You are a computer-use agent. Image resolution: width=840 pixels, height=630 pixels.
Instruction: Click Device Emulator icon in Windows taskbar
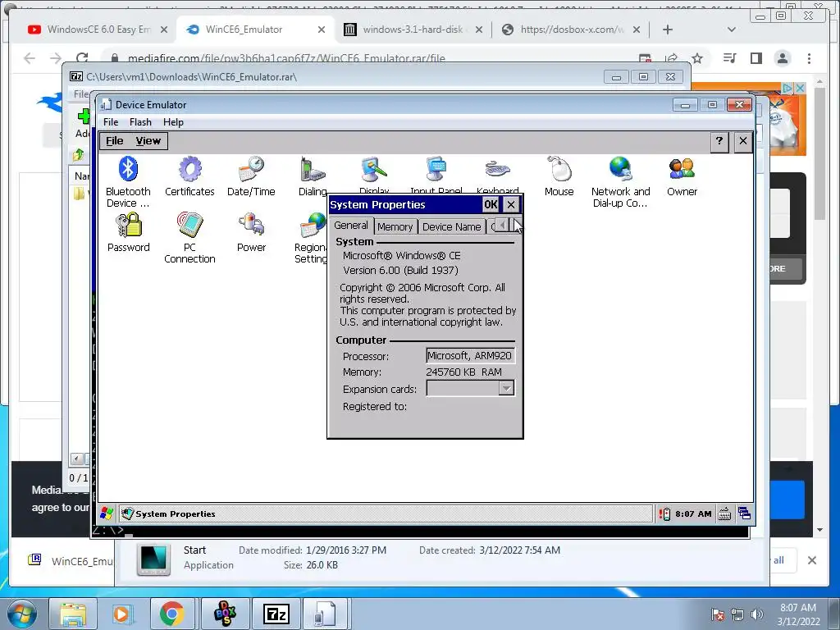(326, 614)
